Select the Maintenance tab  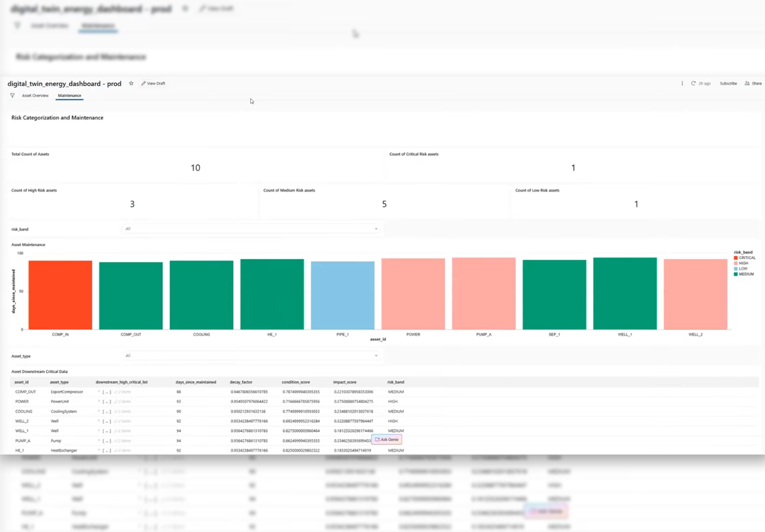tap(69, 96)
